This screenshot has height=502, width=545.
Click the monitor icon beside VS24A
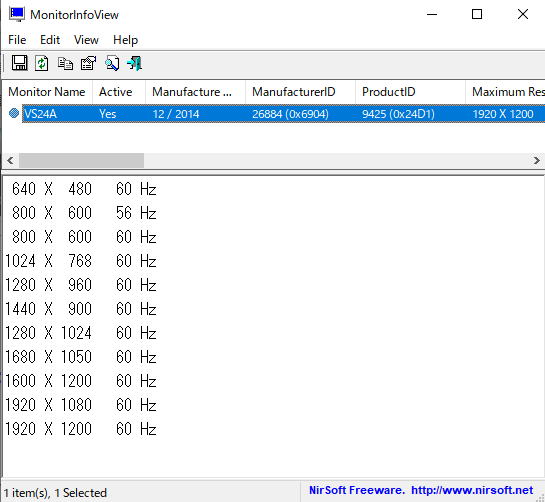14,113
